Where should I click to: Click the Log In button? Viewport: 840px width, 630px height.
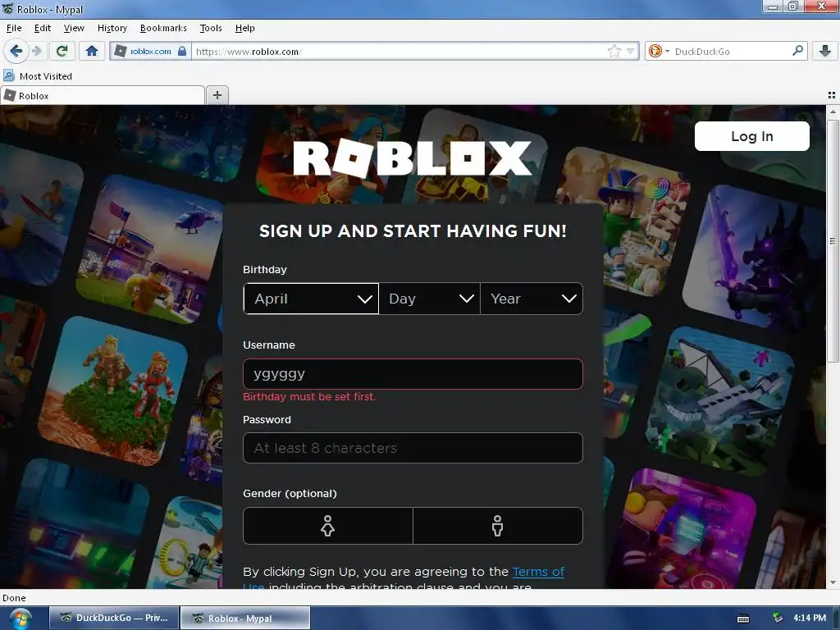[751, 136]
